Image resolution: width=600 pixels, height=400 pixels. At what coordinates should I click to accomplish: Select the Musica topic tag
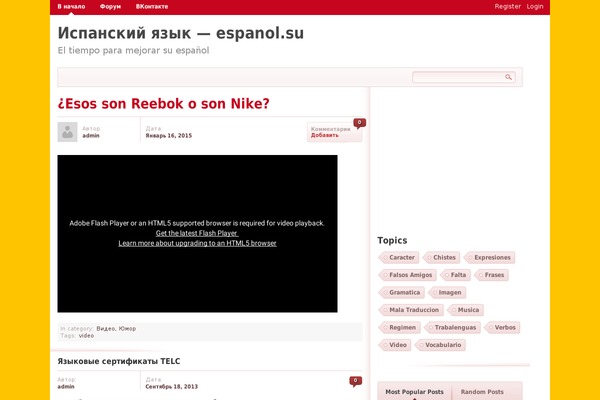pyautogui.click(x=466, y=310)
